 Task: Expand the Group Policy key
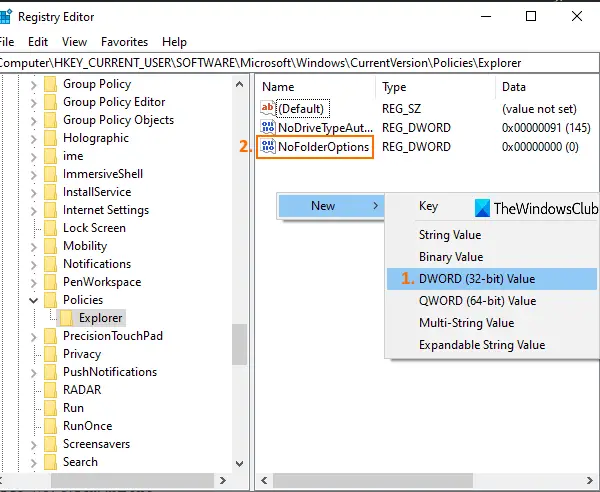[x=34, y=85]
